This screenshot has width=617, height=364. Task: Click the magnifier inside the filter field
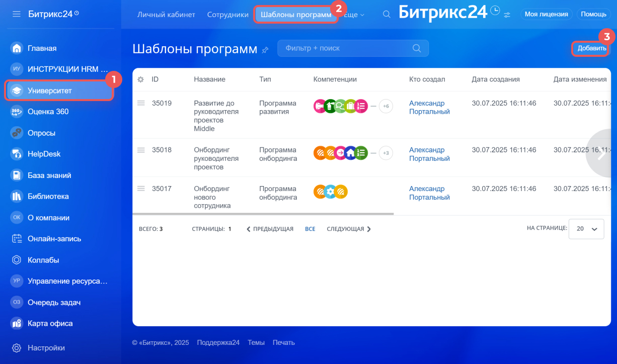[x=417, y=48]
